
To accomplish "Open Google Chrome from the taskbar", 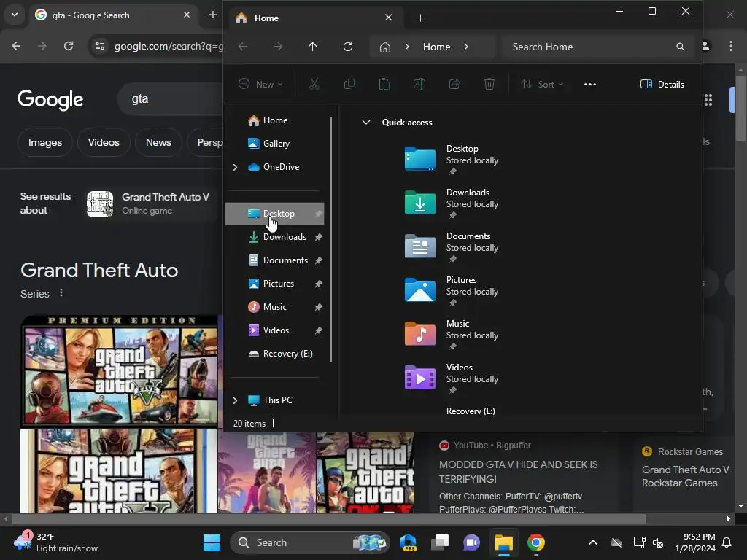I will tap(536, 542).
